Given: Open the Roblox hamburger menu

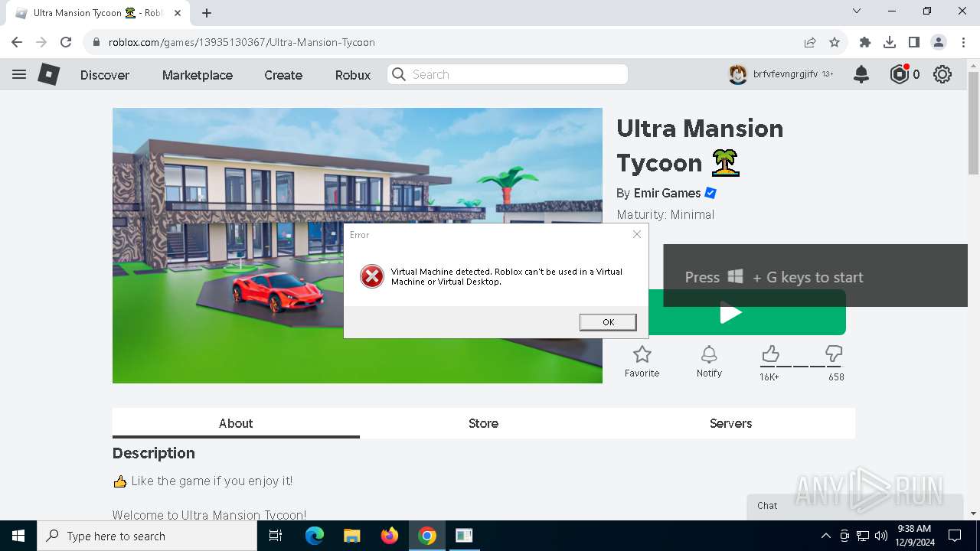Looking at the screenshot, I should (19, 74).
